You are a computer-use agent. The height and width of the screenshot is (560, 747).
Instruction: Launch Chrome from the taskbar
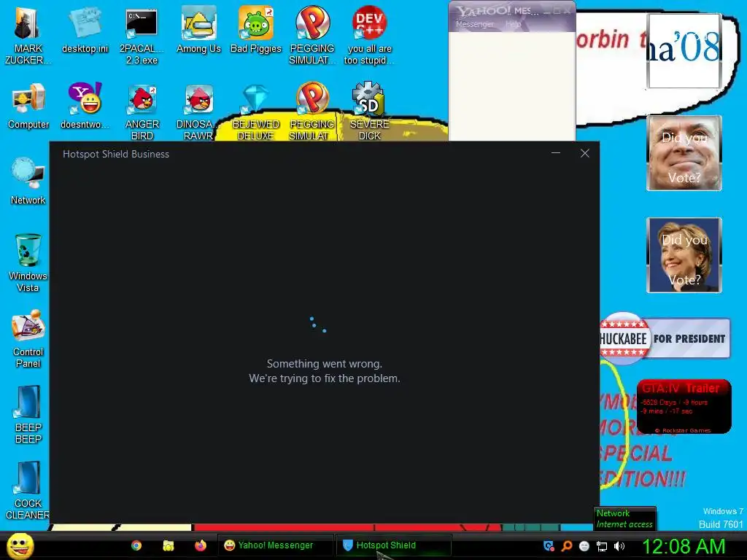(x=136, y=545)
